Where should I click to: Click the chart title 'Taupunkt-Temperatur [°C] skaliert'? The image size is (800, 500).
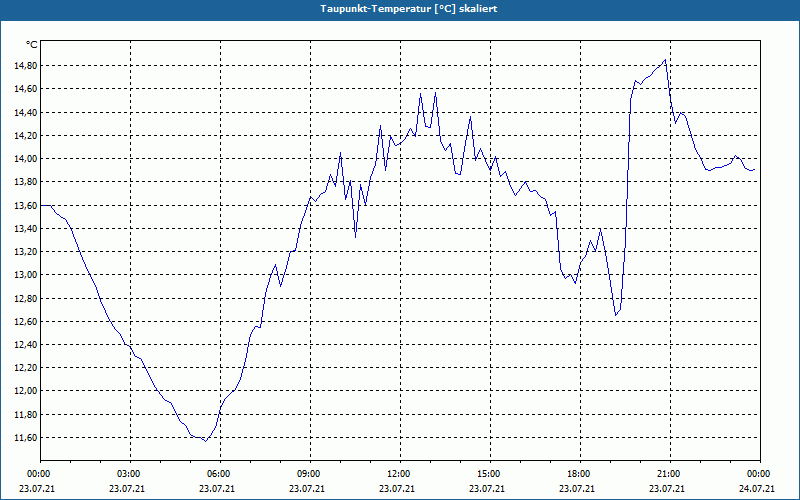[409, 9]
